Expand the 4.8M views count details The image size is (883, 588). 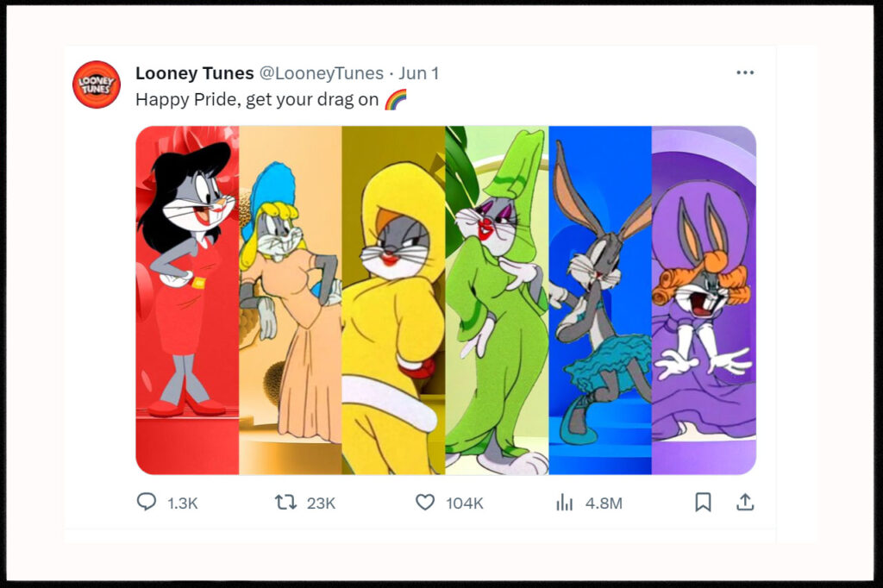click(603, 501)
